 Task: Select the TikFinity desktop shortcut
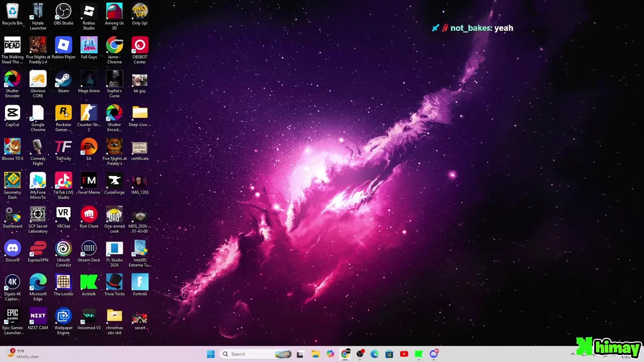pos(63,149)
